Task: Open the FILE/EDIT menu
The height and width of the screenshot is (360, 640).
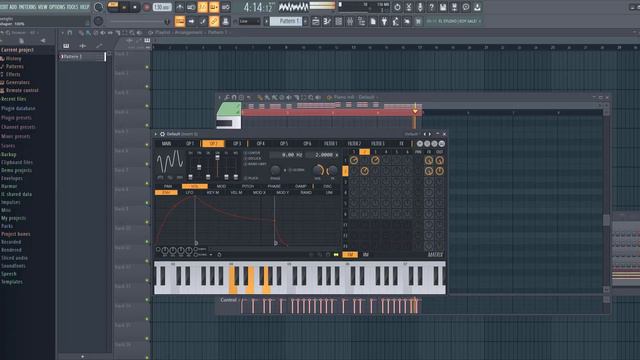Action: 4,7
